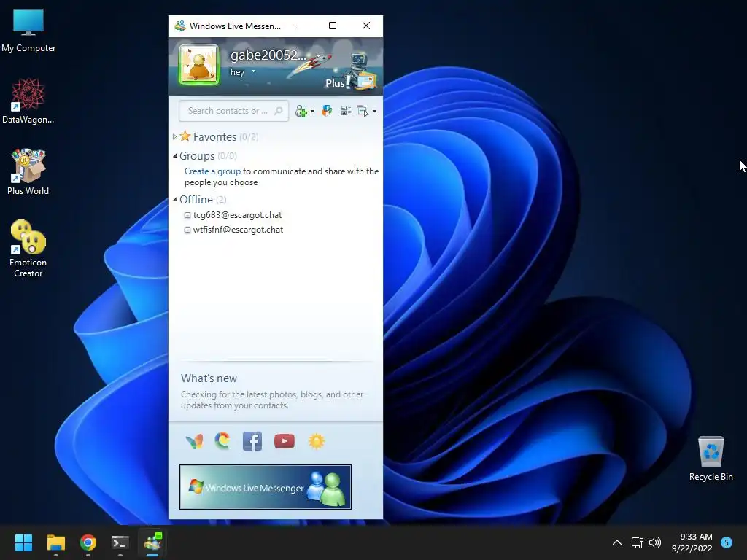Click the Windows Live Messenger banner ad
The height and width of the screenshot is (560, 747).
[x=266, y=487]
